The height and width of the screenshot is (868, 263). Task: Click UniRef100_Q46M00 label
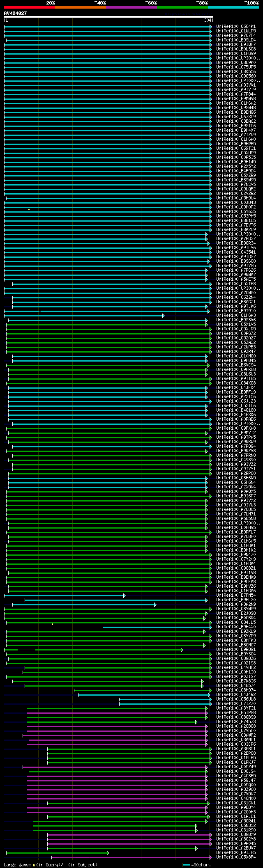[x=236, y=798]
